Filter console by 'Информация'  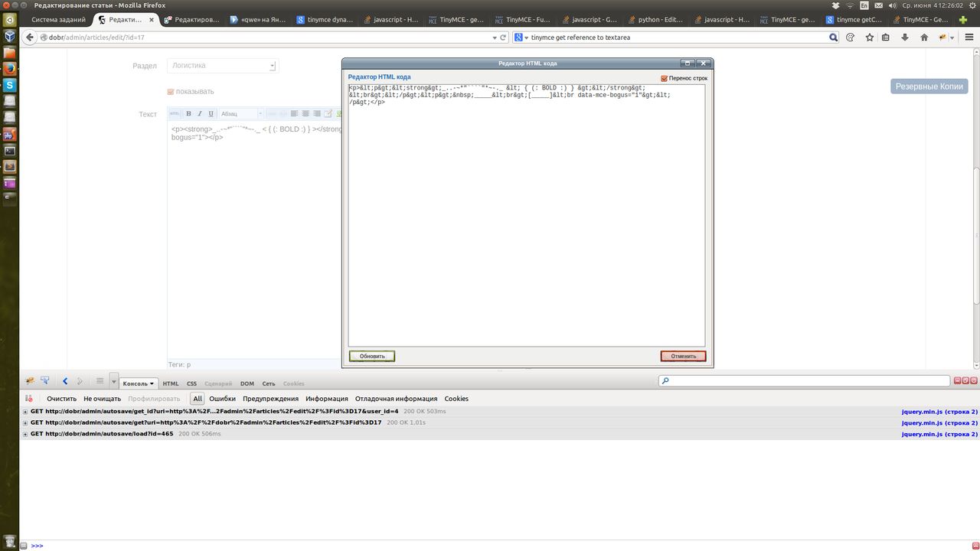click(327, 399)
